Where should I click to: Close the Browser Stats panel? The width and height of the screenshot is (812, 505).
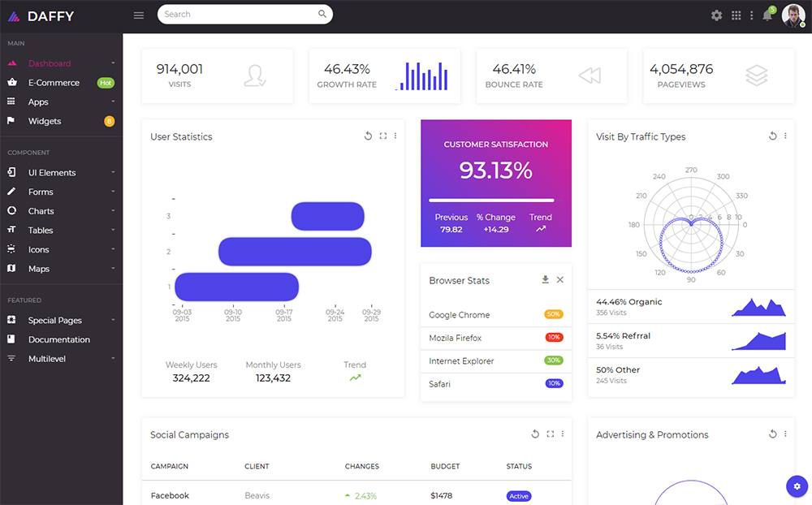click(x=559, y=279)
